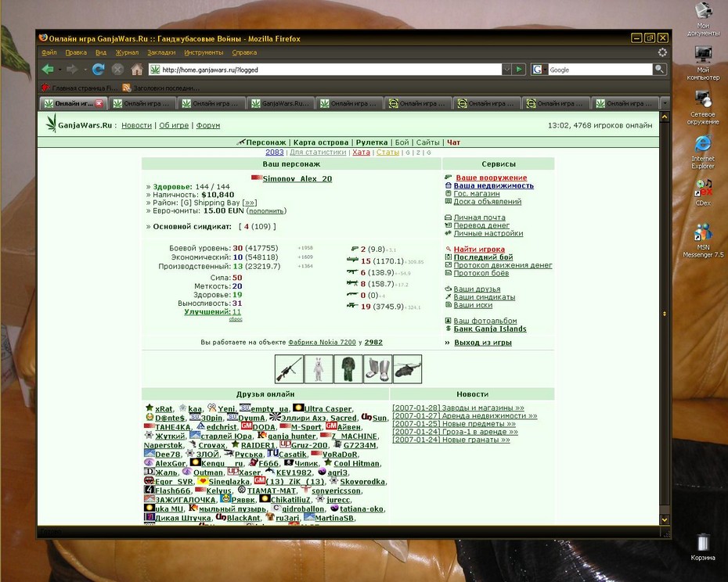This screenshot has height=582, width=728.
Task: Open the Правка menu
Action: (76, 52)
